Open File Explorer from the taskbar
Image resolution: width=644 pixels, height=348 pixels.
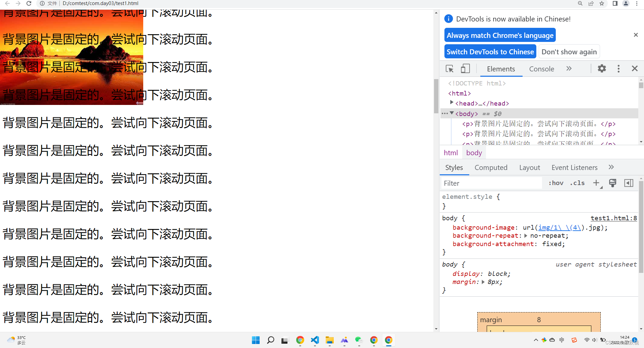click(329, 340)
